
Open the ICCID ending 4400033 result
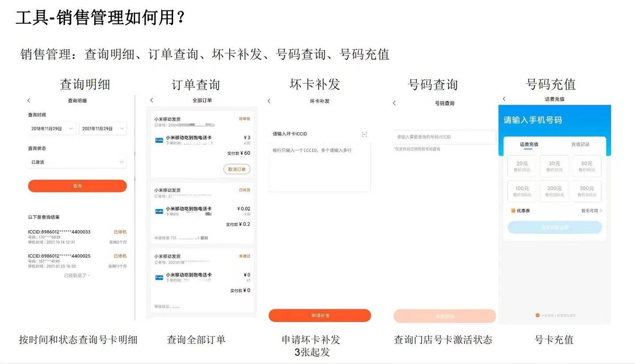[x=77, y=237]
